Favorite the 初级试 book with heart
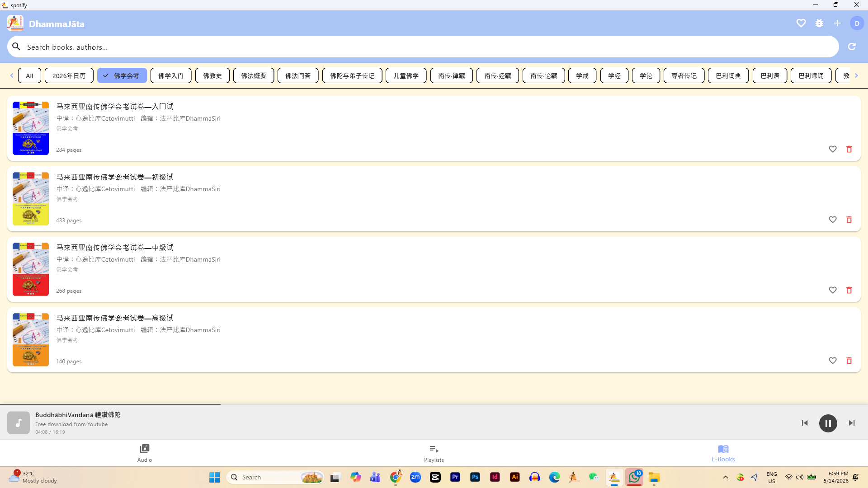Viewport: 868px width, 488px height. pyautogui.click(x=833, y=220)
